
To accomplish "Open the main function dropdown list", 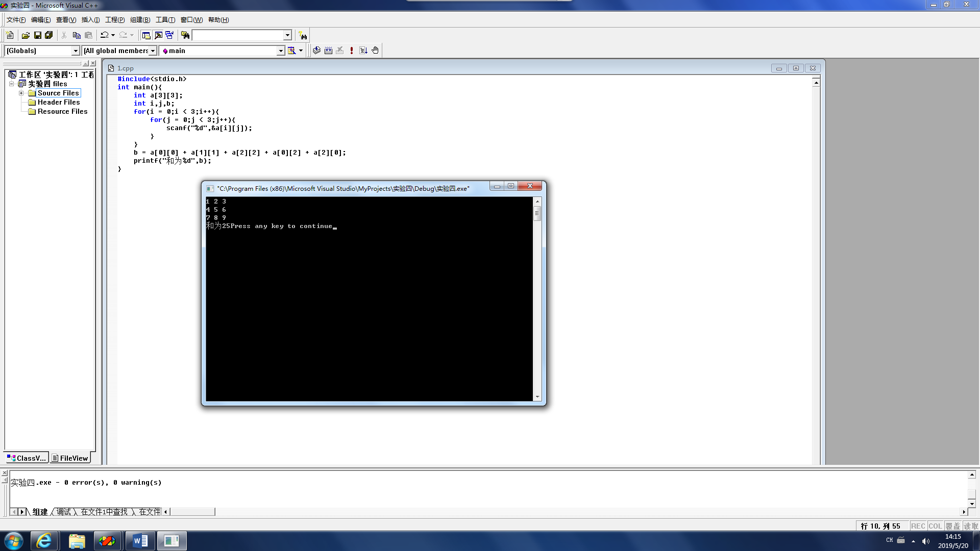I will pos(280,51).
